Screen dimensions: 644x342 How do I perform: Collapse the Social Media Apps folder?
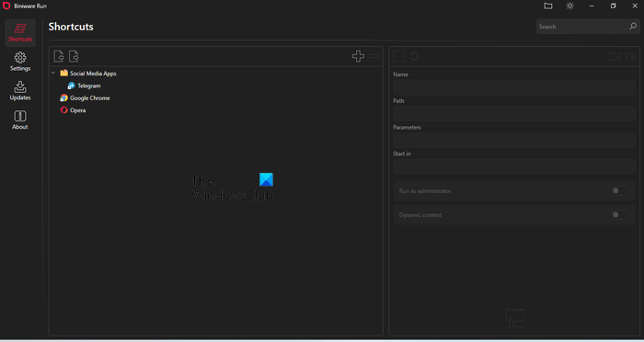53,73
